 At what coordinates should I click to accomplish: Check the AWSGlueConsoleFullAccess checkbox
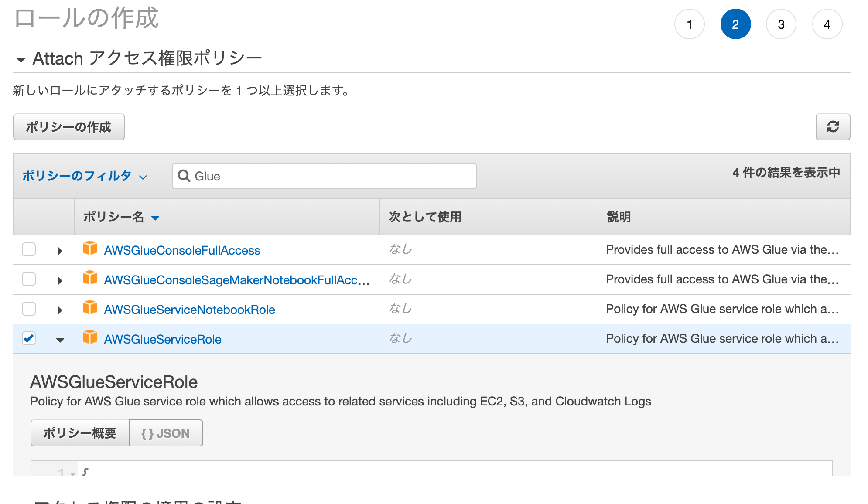(29, 249)
